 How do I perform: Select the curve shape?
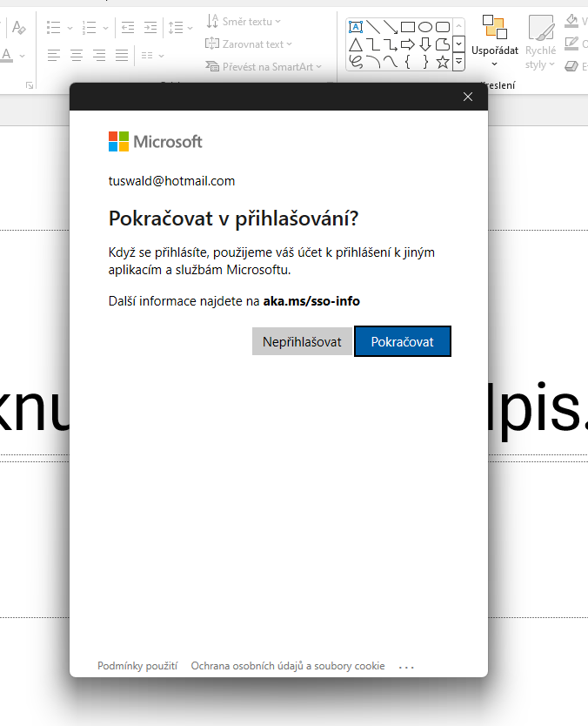pos(391,62)
